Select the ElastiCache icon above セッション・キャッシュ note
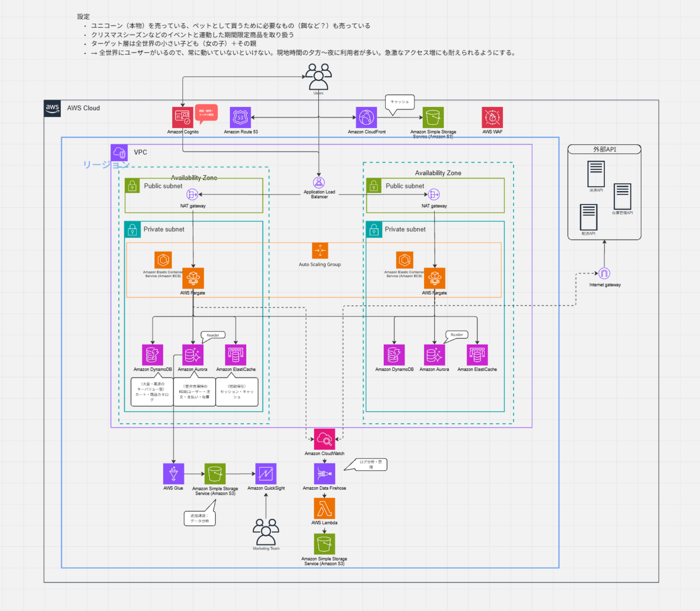Image resolution: width=700 pixels, height=611 pixels. pyautogui.click(x=235, y=355)
